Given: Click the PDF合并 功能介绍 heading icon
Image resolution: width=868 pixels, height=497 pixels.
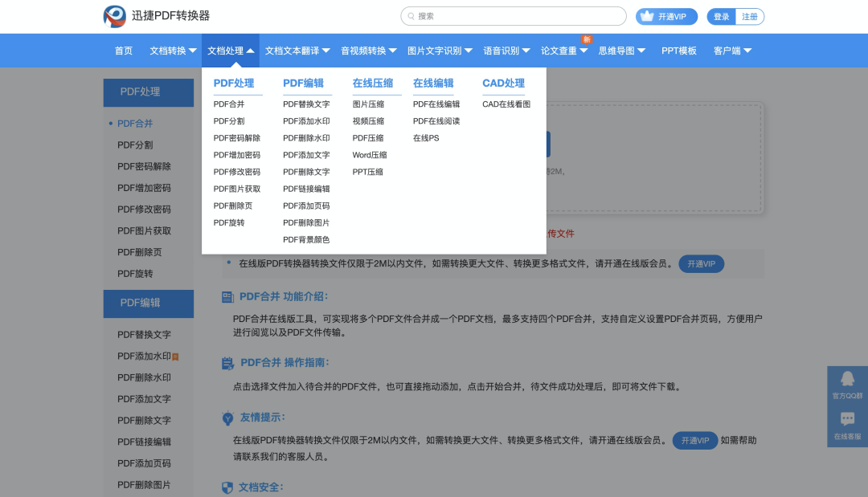Looking at the screenshot, I should (x=227, y=297).
